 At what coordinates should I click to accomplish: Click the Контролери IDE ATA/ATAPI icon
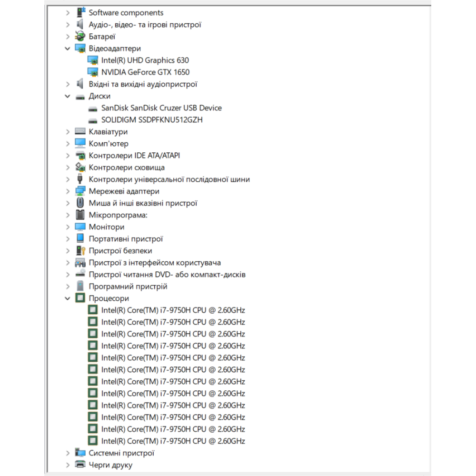[80, 156]
